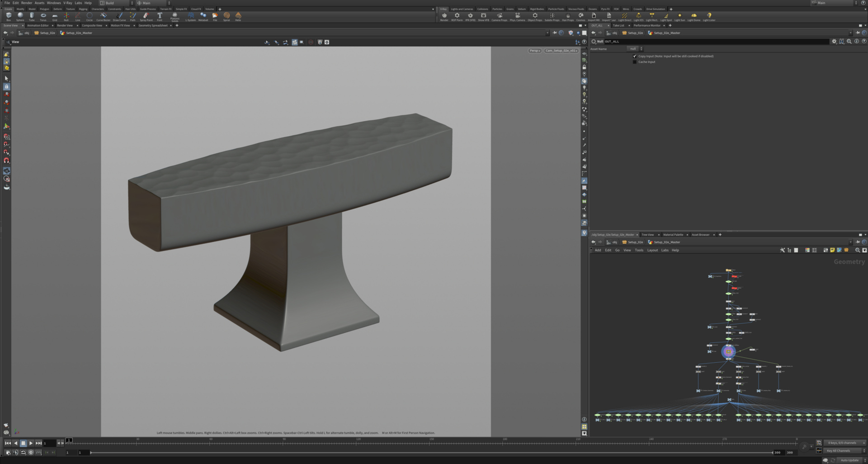Open the Material Palette tab
The width and height of the screenshot is (868, 464).
pyautogui.click(x=673, y=235)
